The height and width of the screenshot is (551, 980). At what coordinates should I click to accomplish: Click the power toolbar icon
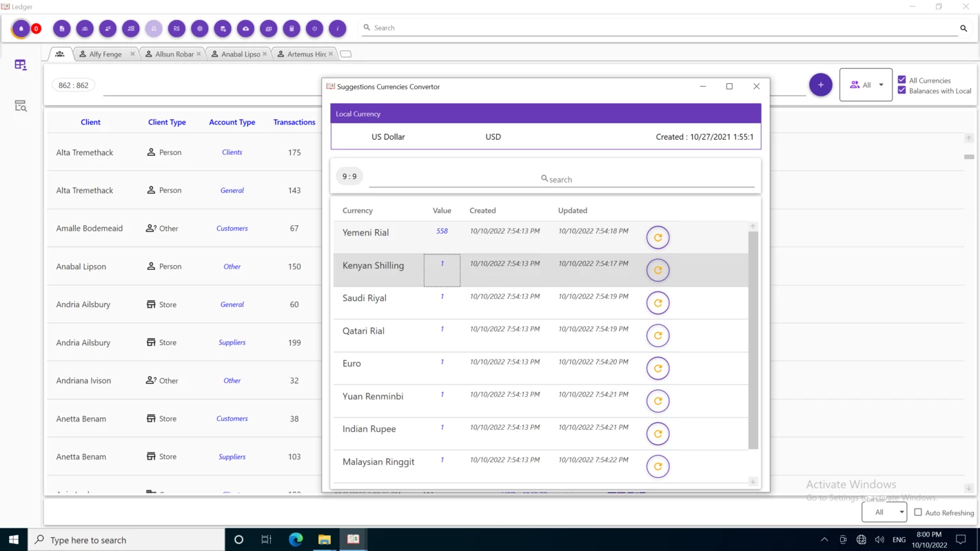(x=314, y=28)
